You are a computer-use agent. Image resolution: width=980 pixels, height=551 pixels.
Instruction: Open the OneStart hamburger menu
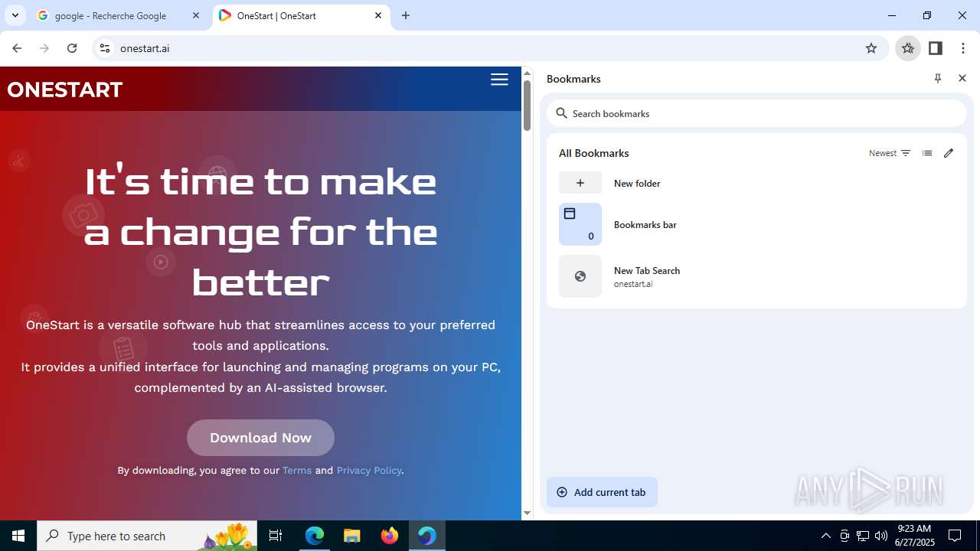(499, 80)
